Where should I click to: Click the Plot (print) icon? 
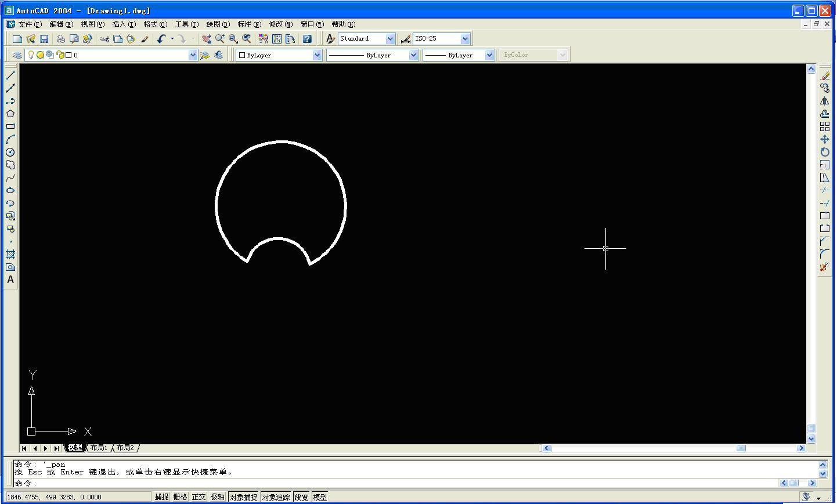click(60, 39)
